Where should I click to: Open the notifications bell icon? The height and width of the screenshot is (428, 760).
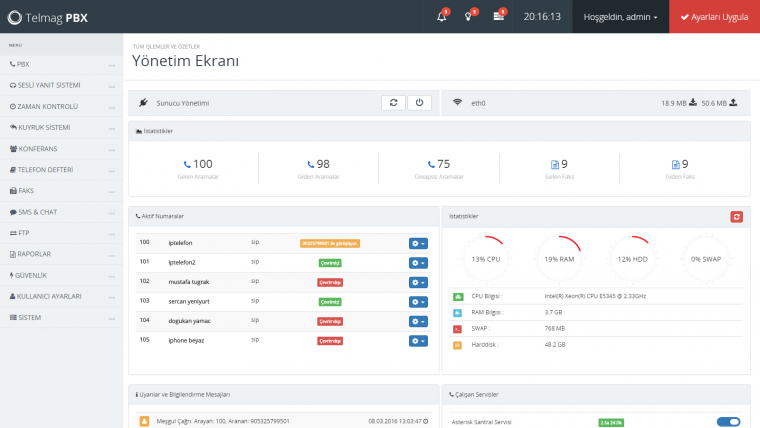[442, 17]
